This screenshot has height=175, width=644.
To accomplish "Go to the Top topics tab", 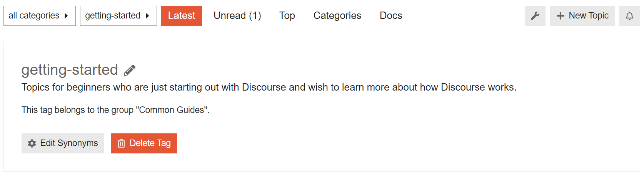I will [x=287, y=16].
